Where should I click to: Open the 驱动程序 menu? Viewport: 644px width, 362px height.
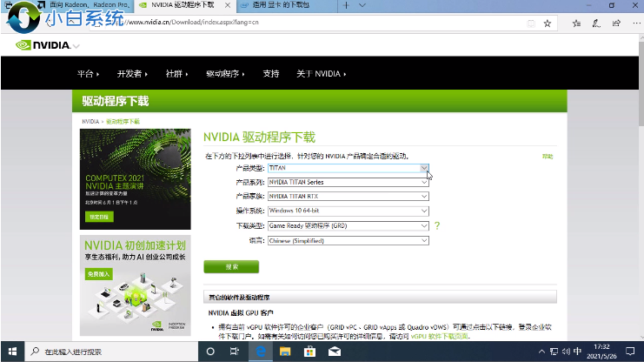point(225,74)
